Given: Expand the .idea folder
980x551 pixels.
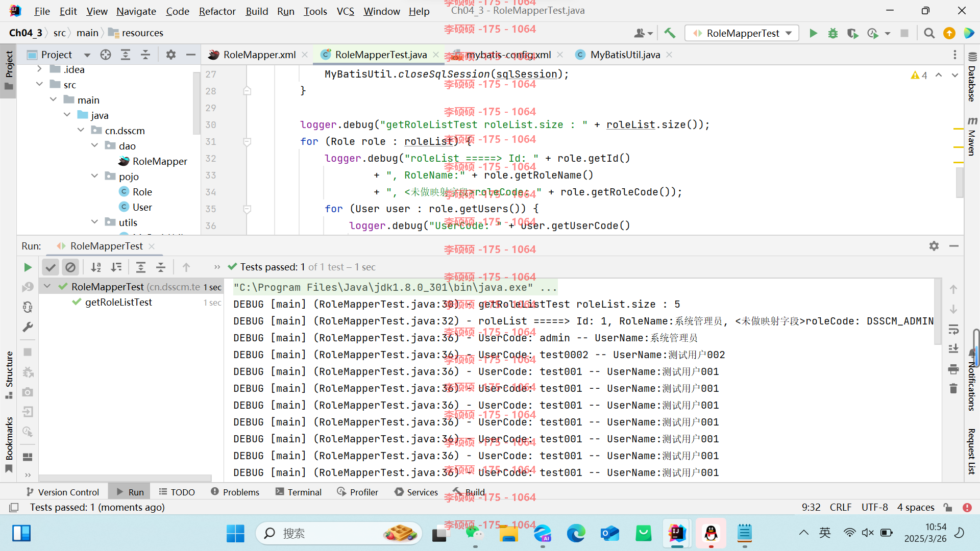Looking at the screenshot, I should (40, 69).
